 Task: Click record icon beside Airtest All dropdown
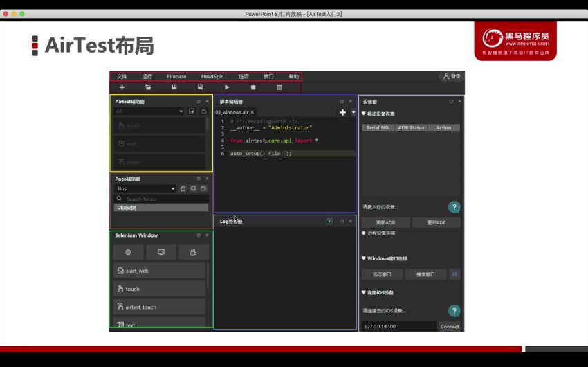pos(192,111)
